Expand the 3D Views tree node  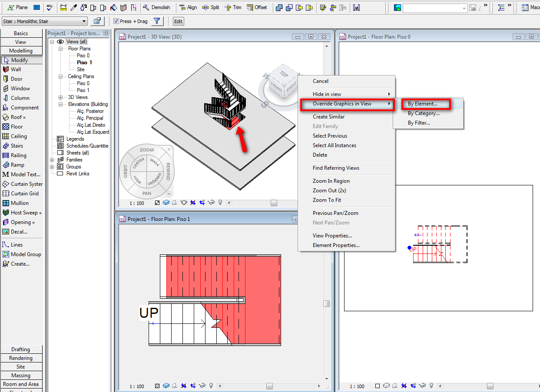click(x=61, y=97)
